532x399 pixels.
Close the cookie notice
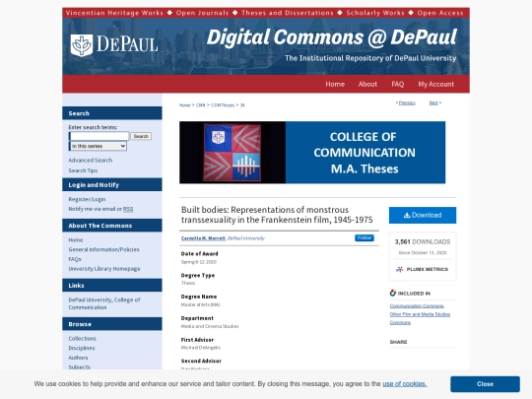click(485, 384)
